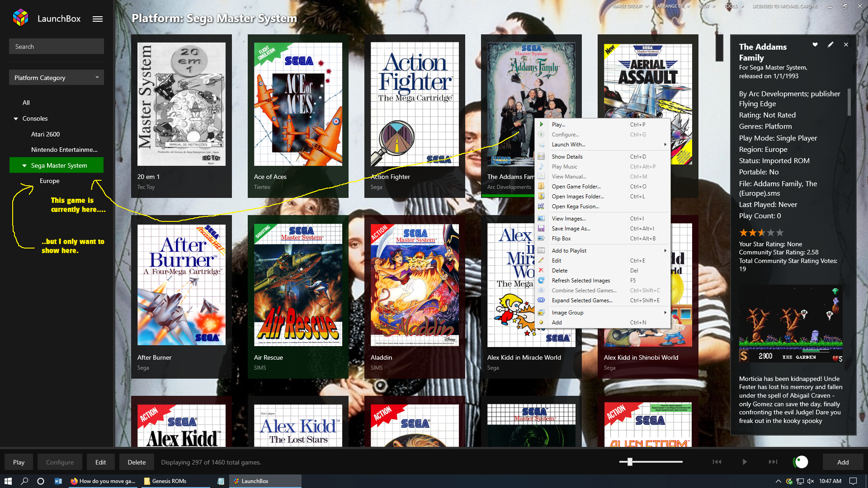The height and width of the screenshot is (488, 868).
Task: Open the Platform Category combo box
Action: click(57, 77)
